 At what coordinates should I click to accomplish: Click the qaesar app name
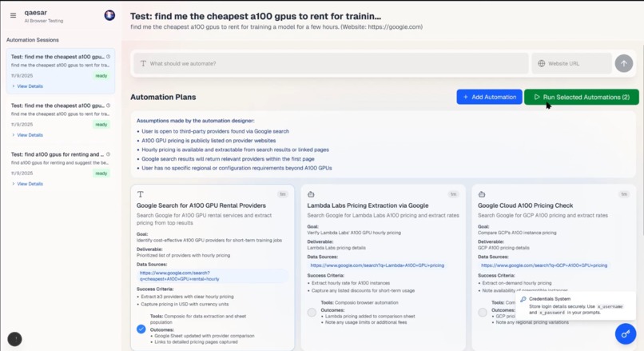click(x=36, y=13)
